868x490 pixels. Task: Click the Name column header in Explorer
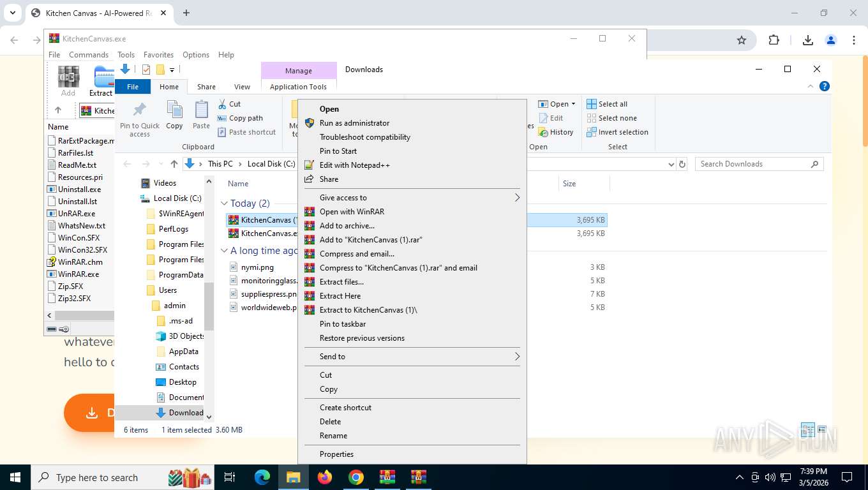click(x=238, y=184)
